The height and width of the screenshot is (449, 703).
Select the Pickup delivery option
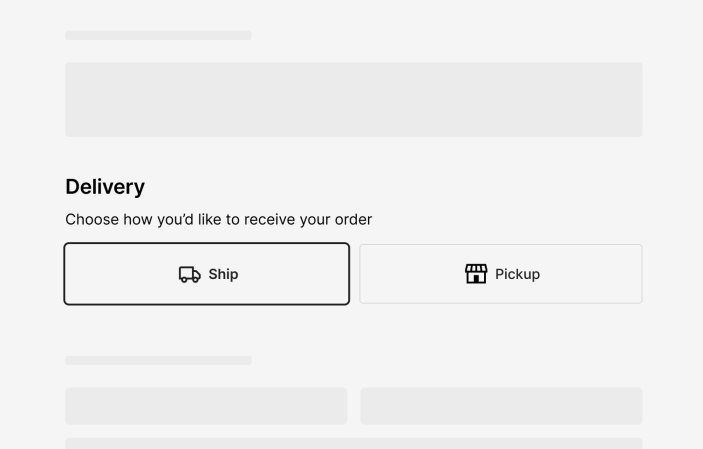coord(501,274)
